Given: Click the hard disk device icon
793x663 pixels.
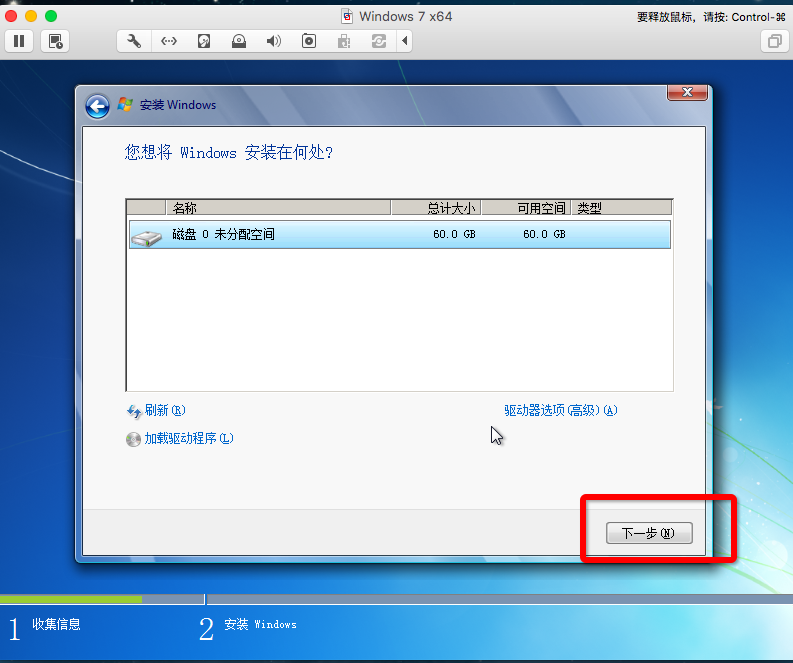Looking at the screenshot, I should pyautogui.click(x=204, y=41).
